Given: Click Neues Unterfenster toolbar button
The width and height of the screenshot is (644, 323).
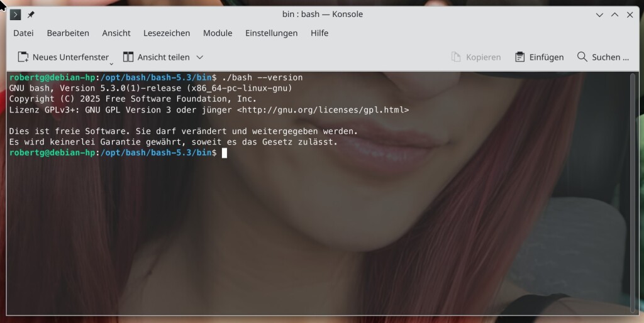Looking at the screenshot, I should [63, 57].
